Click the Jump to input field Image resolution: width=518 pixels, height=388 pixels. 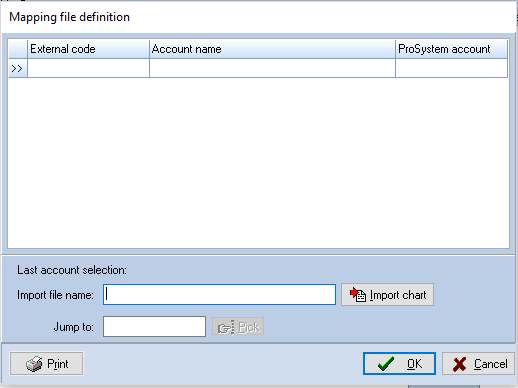tap(154, 327)
